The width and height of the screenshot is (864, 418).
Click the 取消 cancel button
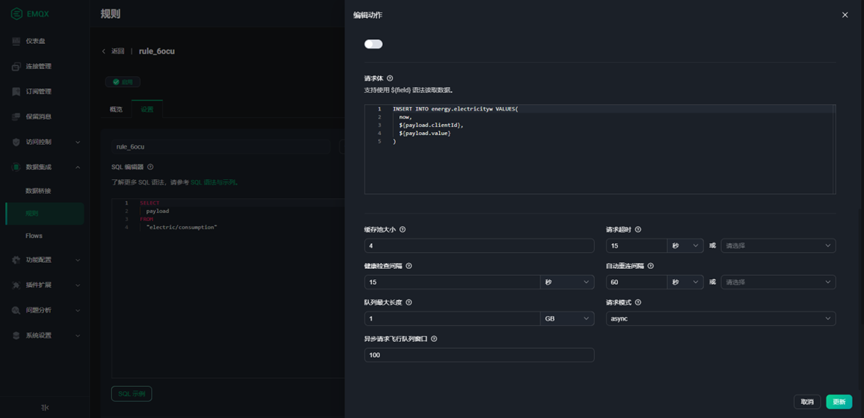(x=807, y=402)
